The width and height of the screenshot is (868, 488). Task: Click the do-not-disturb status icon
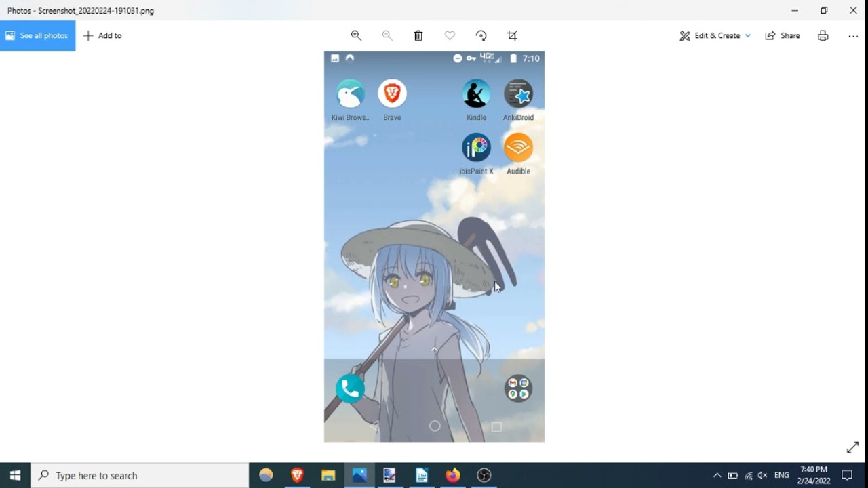(x=457, y=58)
